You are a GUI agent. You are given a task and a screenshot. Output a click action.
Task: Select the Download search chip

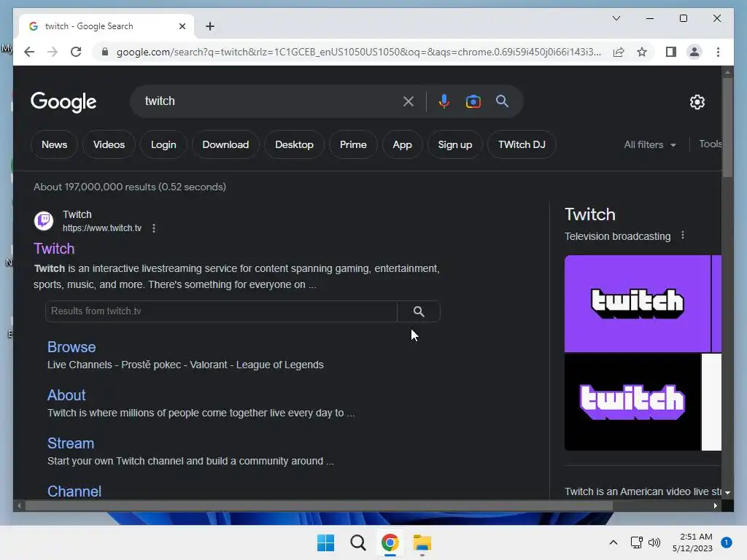pyautogui.click(x=225, y=145)
